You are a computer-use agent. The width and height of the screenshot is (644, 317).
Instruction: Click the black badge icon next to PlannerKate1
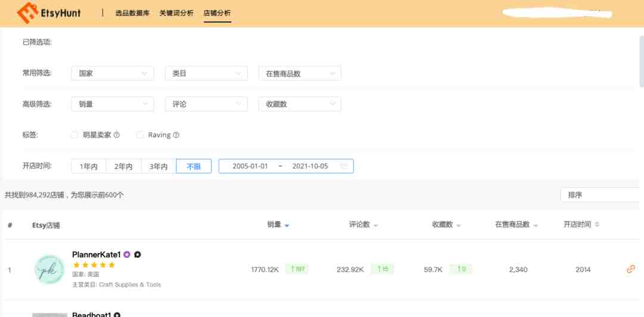138,254
